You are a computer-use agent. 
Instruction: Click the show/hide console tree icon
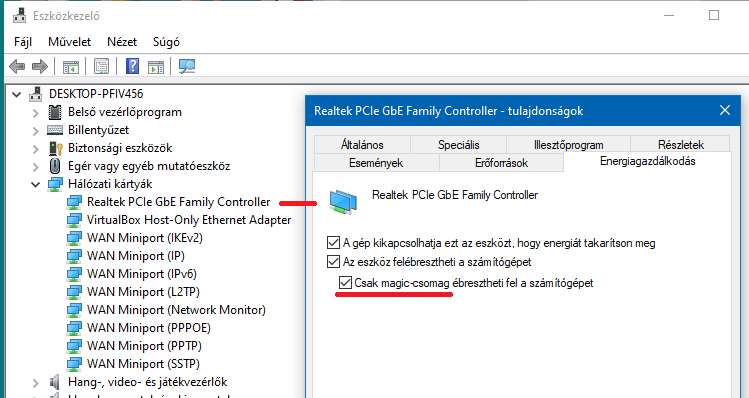tap(71, 66)
